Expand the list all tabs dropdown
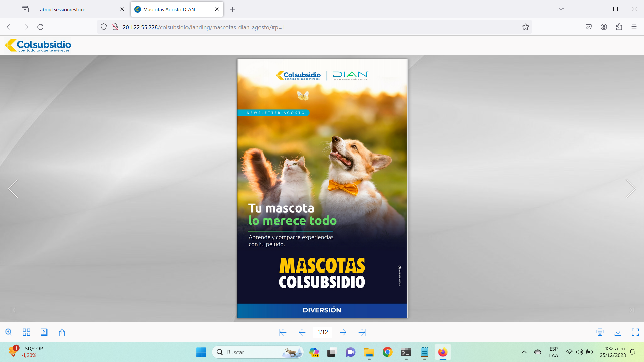644x362 pixels. tap(561, 9)
